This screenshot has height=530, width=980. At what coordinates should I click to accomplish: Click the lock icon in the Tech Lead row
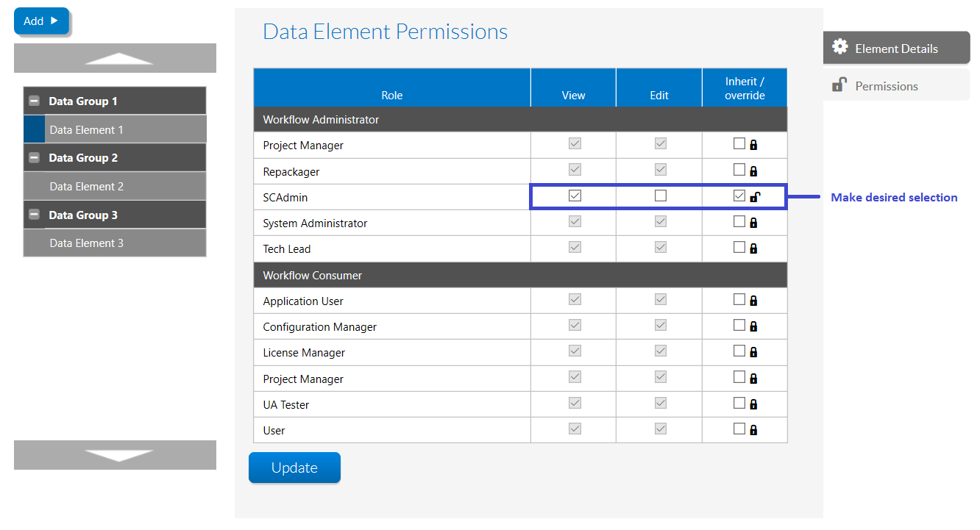(753, 248)
